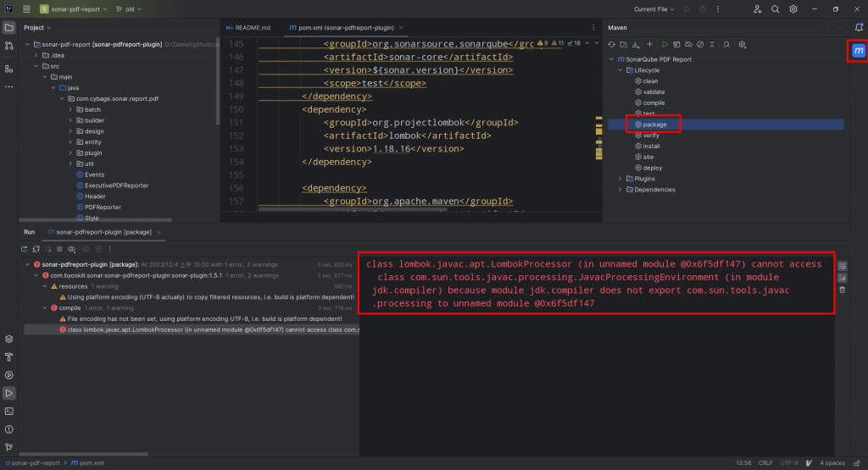Image resolution: width=868 pixels, height=470 pixels.
Task: Open the old branch dropdown
Action: (x=129, y=9)
